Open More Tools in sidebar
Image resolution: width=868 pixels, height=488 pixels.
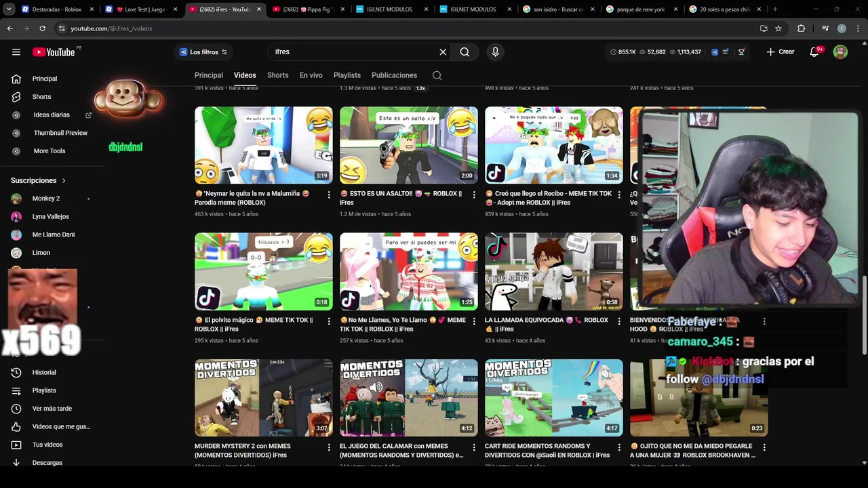click(50, 151)
